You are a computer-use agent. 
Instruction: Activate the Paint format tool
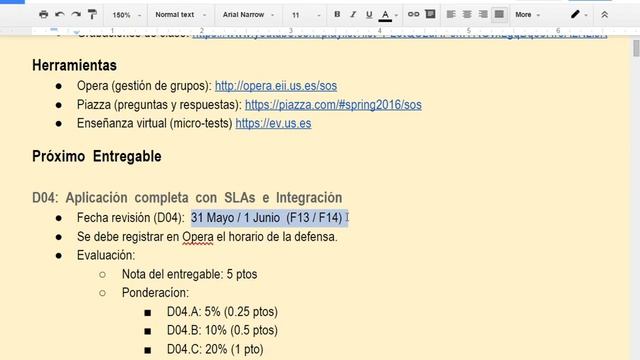point(92,15)
